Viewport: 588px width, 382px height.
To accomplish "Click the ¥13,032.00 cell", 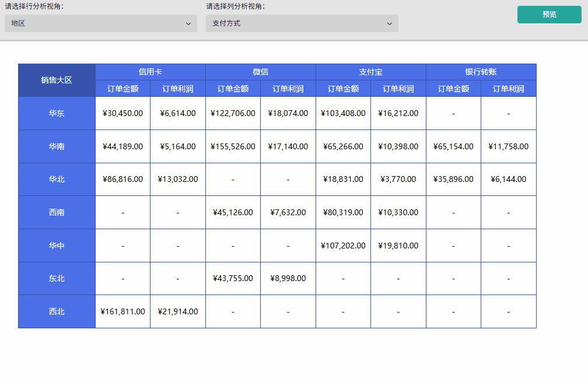I will click(178, 179).
